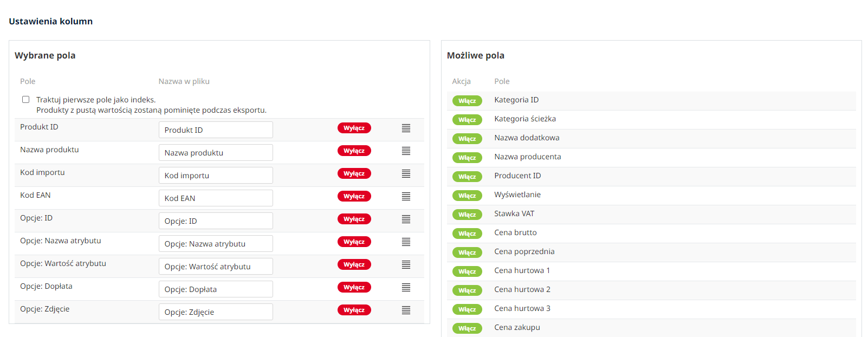
Task: Click the Kod importu name input box
Action: coord(216,176)
